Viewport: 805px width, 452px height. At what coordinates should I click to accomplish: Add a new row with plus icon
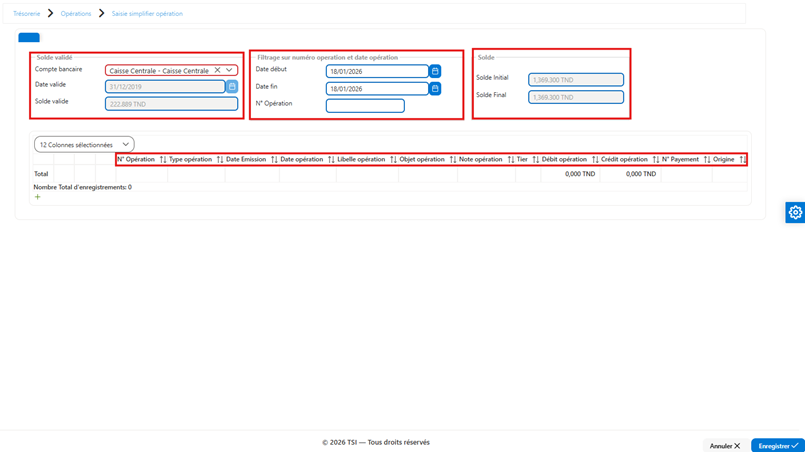[37, 197]
